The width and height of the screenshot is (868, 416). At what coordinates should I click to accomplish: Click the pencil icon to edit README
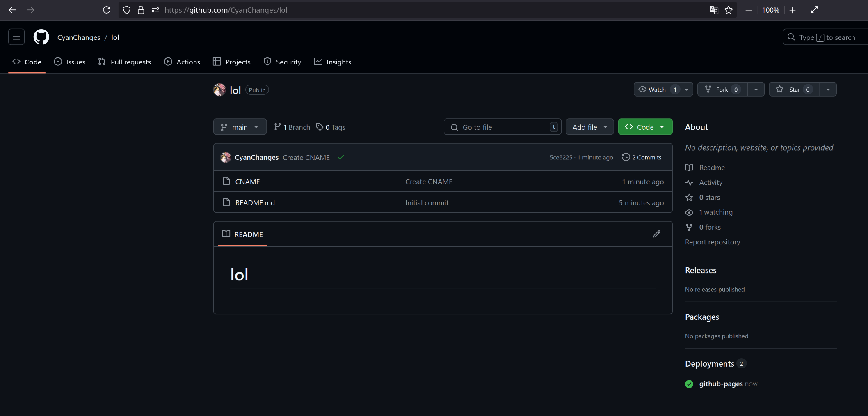coord(656,234)
